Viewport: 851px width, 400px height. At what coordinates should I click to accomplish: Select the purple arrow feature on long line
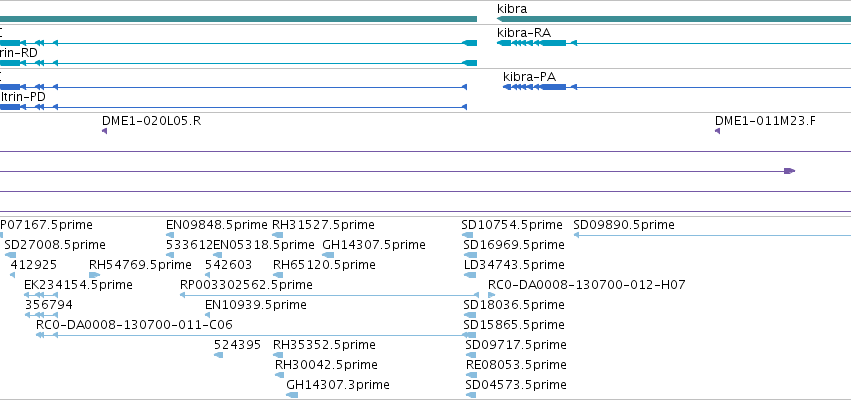click(790, 171)
